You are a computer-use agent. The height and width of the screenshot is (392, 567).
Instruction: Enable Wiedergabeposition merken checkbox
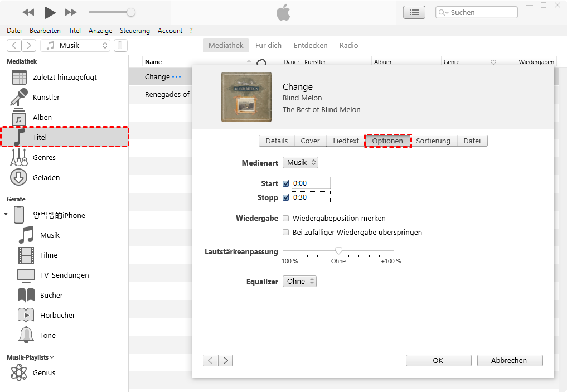point(286,219)
